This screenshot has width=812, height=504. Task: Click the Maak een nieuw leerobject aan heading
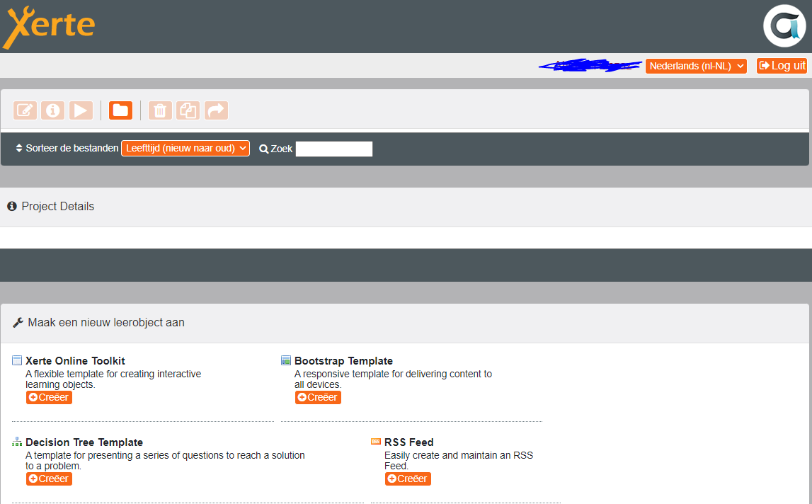106,323
